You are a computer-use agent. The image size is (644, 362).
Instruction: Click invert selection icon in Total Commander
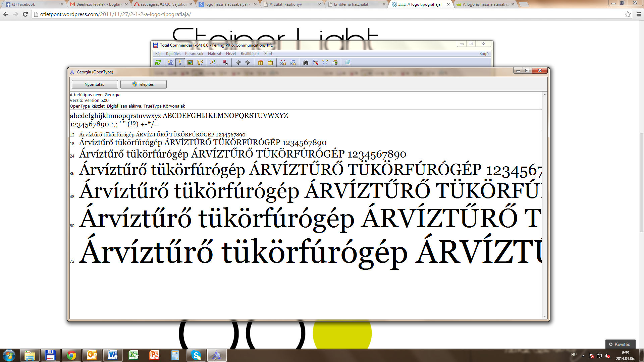pyautogui.click(x=212, y=62)
